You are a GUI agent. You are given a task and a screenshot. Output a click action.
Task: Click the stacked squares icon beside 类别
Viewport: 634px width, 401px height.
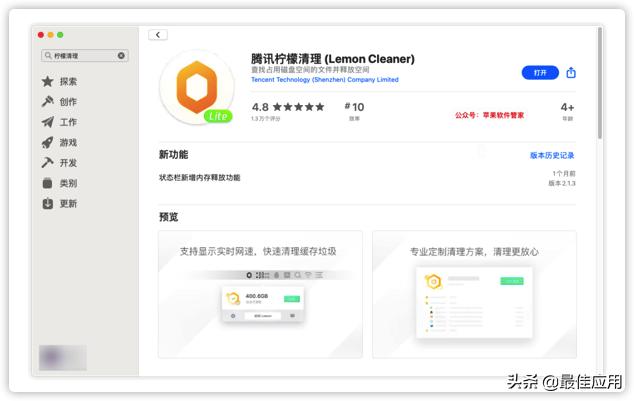[x=48, y=183]
